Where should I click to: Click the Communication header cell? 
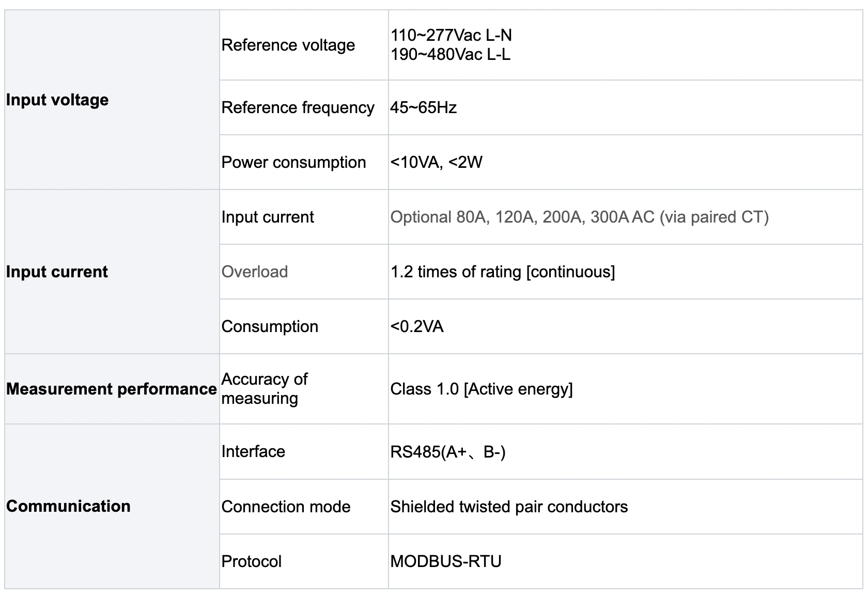68,506
